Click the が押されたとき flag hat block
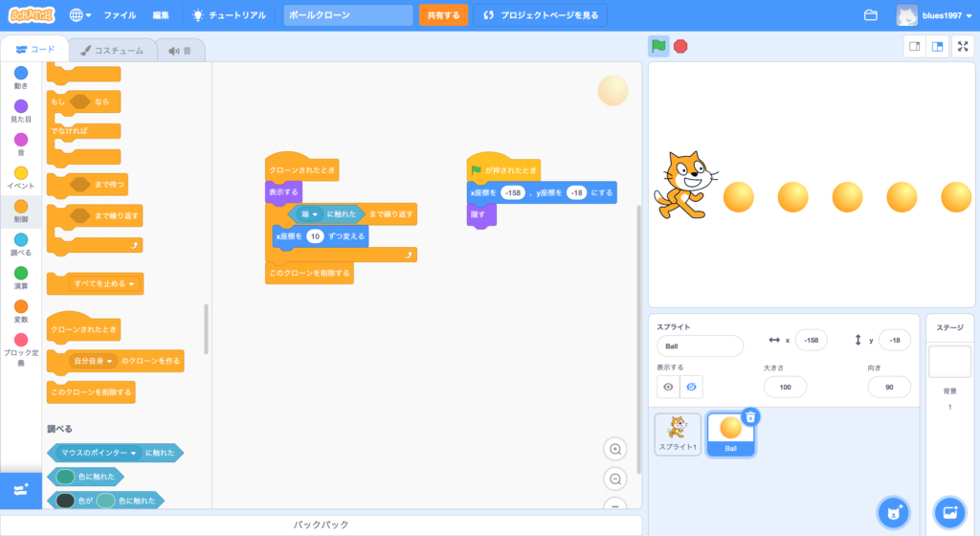Image resolution: width=980 pixels, height=536 pixels. click(503, 168)
